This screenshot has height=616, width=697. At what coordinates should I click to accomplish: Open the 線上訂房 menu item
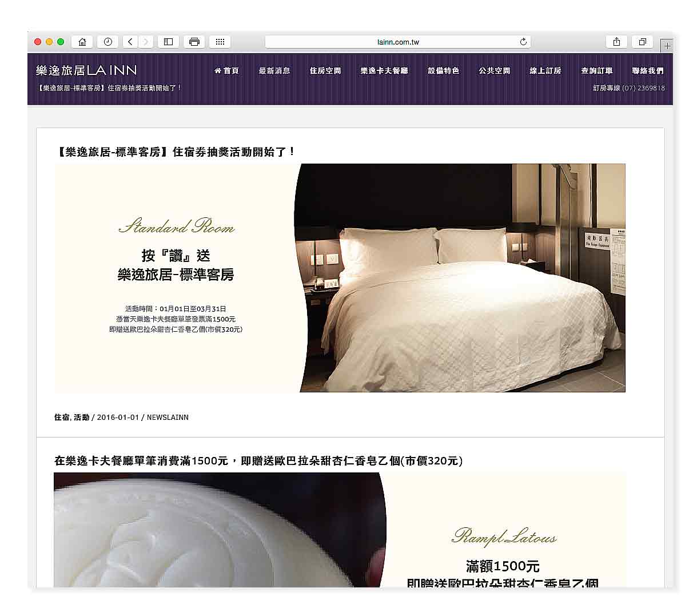545,71
